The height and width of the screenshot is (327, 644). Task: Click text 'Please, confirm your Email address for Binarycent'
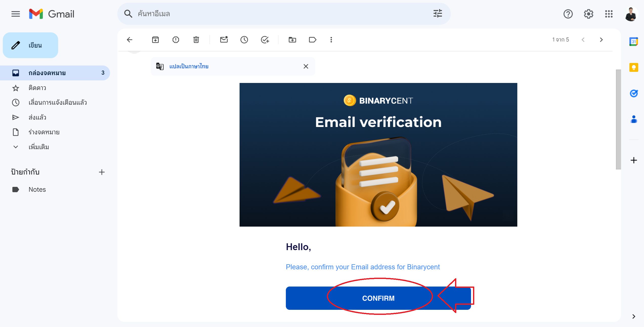(x=363, y=267)
